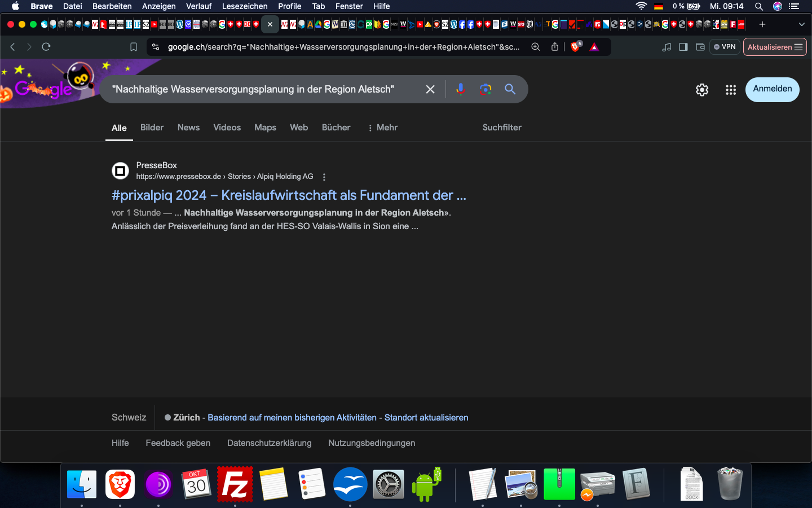Click the Aktualisieren update button

(x=775, y=47)
